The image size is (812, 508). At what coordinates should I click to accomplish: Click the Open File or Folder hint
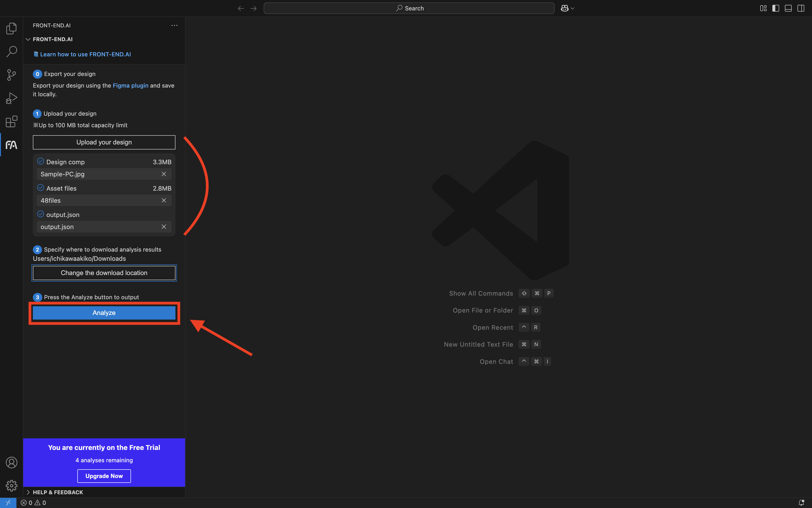click(x=483, y=310)
